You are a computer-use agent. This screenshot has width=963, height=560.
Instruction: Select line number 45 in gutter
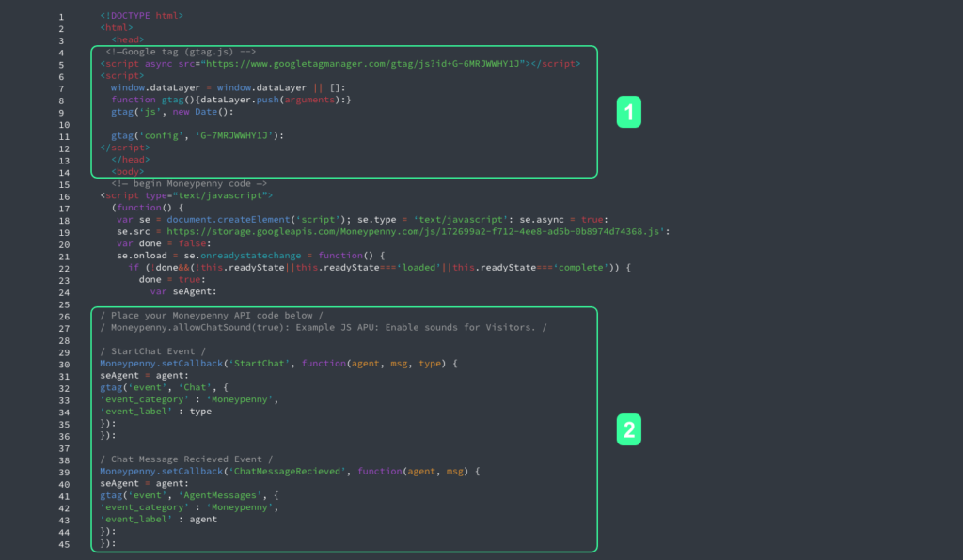61,543
